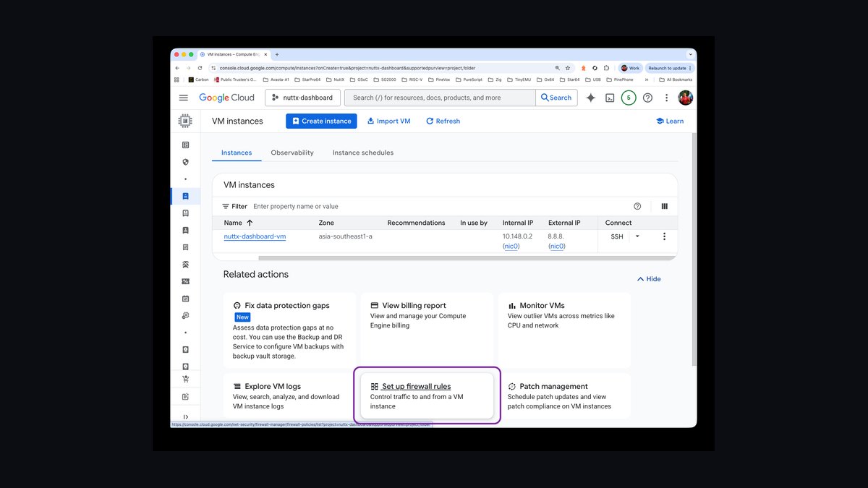Open the Explore VM logs card
The height and width of the screenshot is (488, 868).
coord(289,395)
